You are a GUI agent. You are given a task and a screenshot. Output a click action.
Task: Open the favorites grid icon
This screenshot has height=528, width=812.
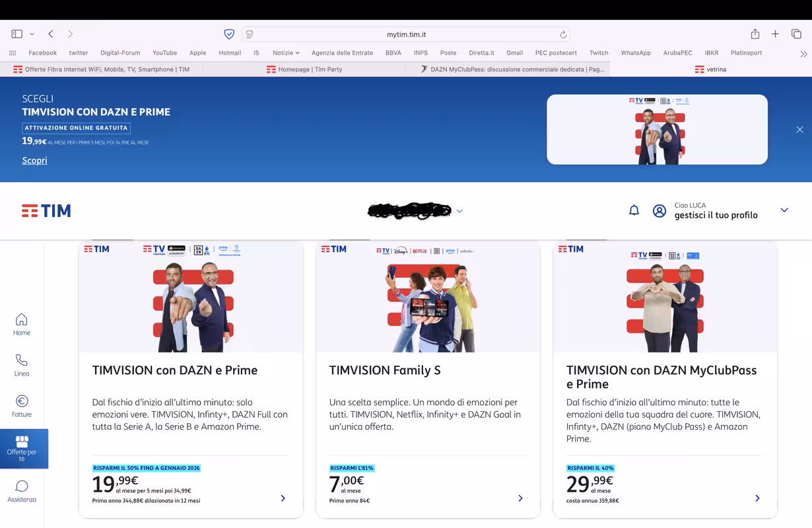13,53
